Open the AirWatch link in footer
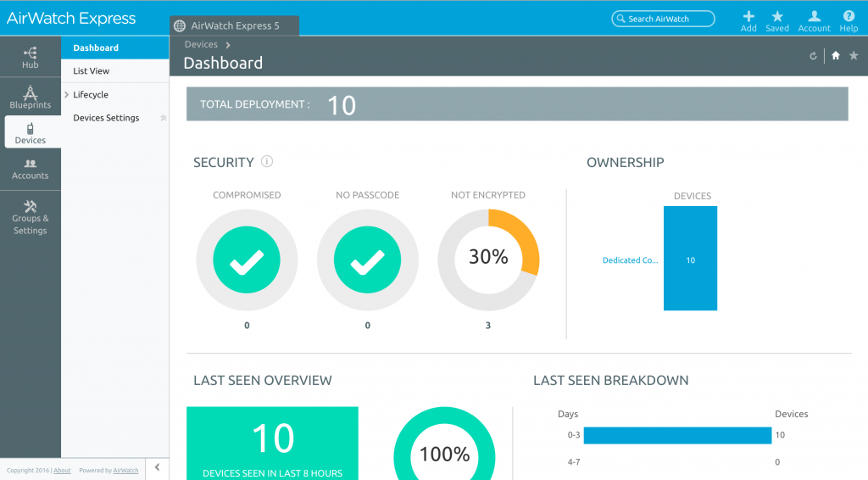The image size is (868, 480). 125,471
